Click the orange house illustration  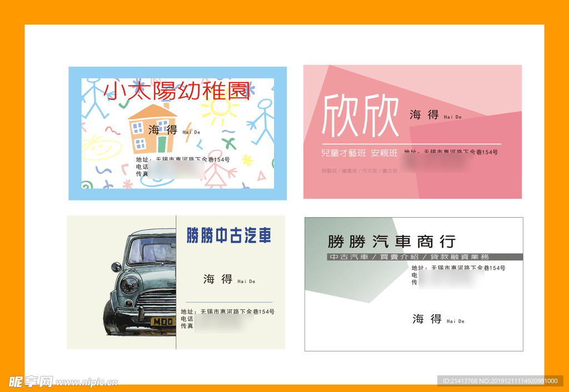click(152, 128)
